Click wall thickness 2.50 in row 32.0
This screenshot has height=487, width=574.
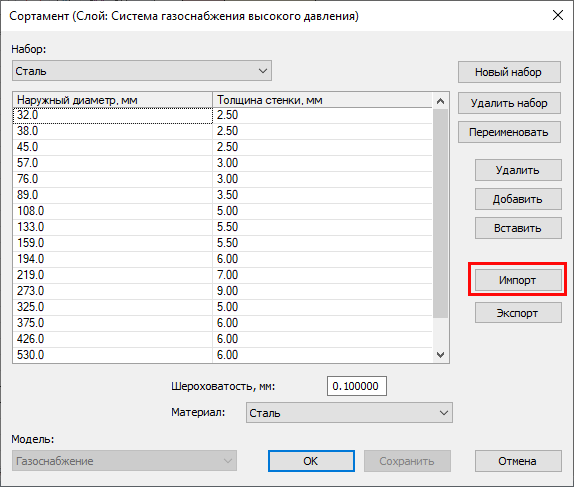[x=322, y=115]
